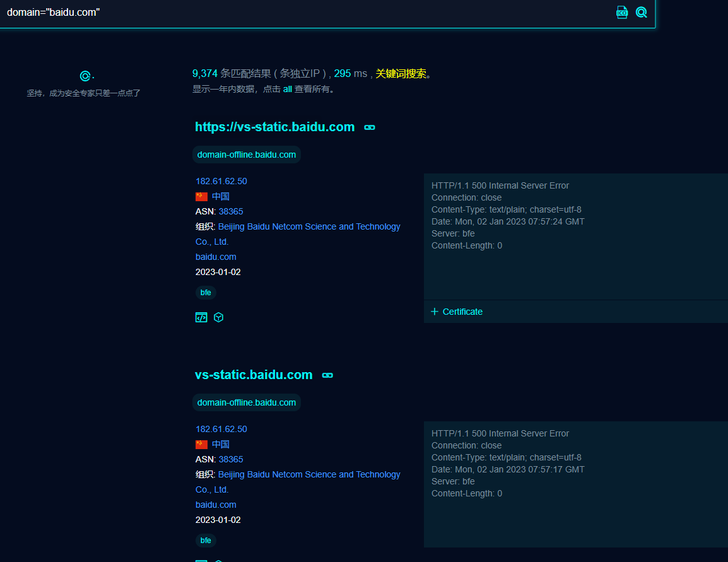Click the domain-offline.baidu.com tag in second result

coord(247,402)
